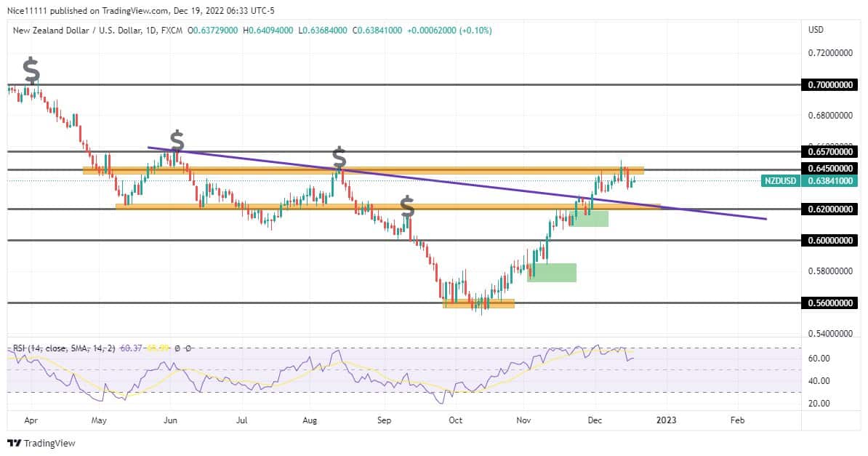Select the dollar sign icon at August peak

(x=339, y=158)
